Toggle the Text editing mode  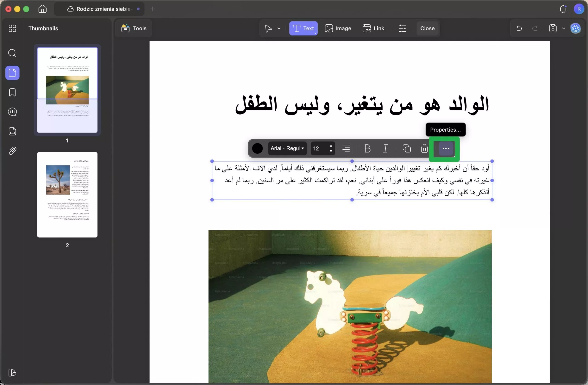tap(303, 28)
